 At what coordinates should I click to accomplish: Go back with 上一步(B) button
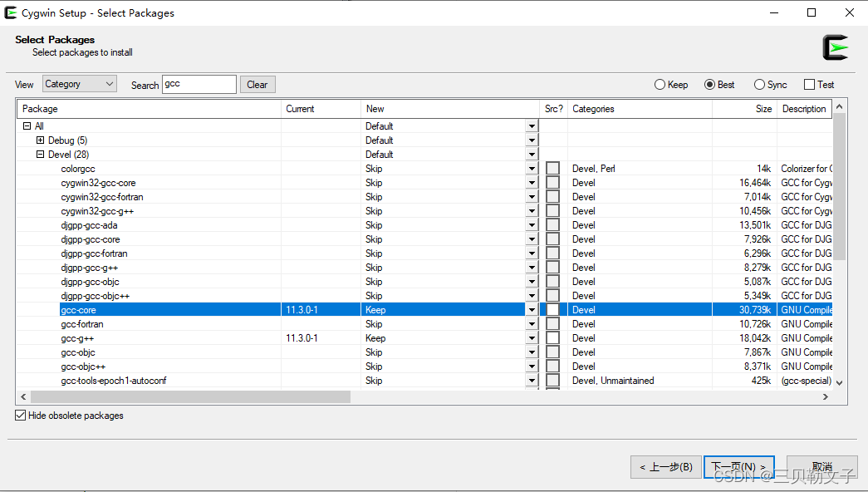click(x=666, y=467)
